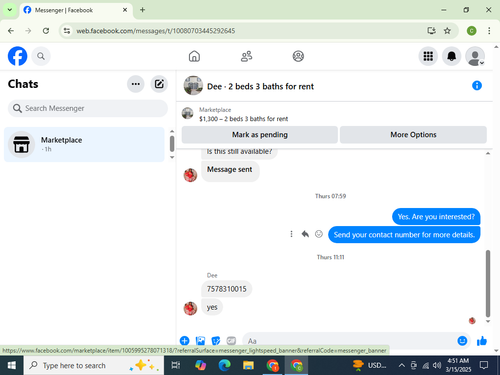
Task: Click Windows taskbar search box
Action: point(94,365)
